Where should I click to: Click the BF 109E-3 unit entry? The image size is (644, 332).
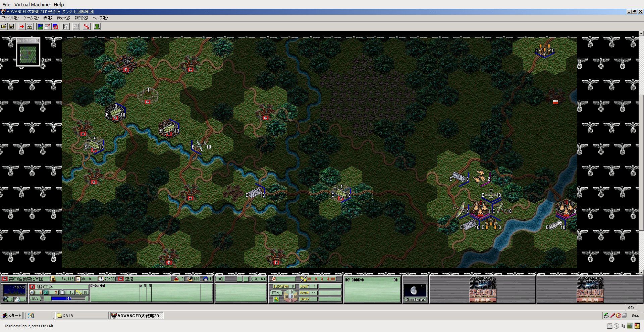(x=372, y=280)
